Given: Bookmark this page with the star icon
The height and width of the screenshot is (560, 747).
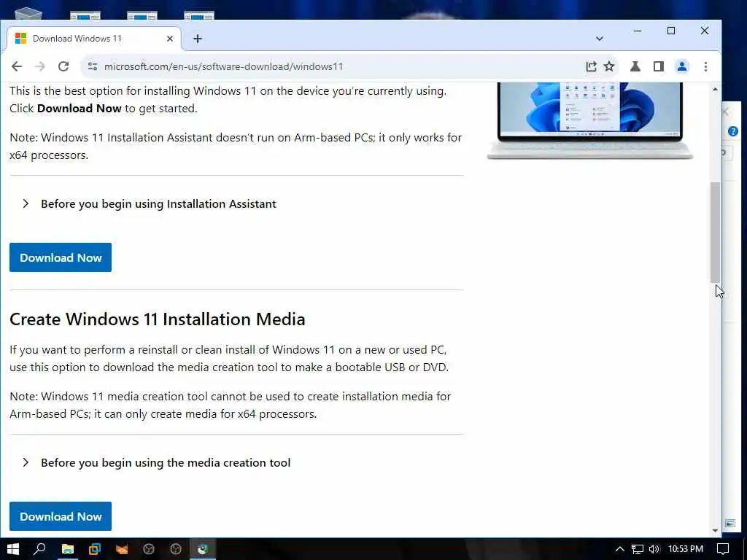Looking at the screenshot, I should coord(609,66).
